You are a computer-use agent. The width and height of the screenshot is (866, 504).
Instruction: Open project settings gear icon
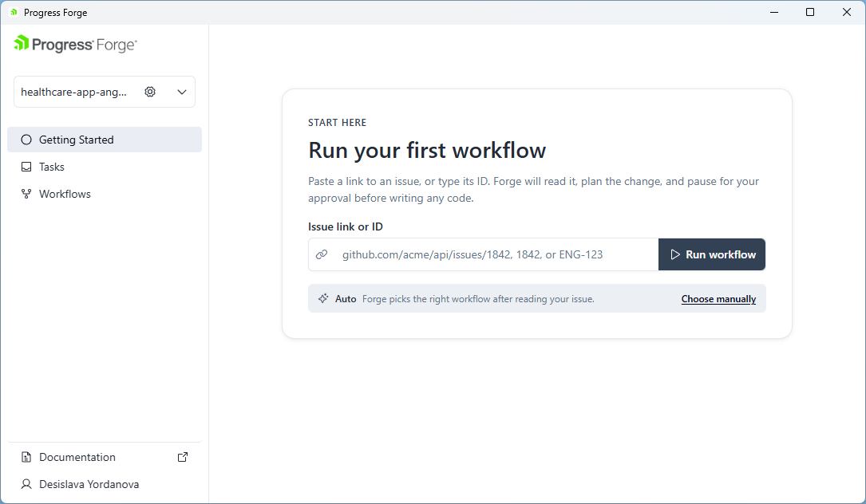coord(150,92)
